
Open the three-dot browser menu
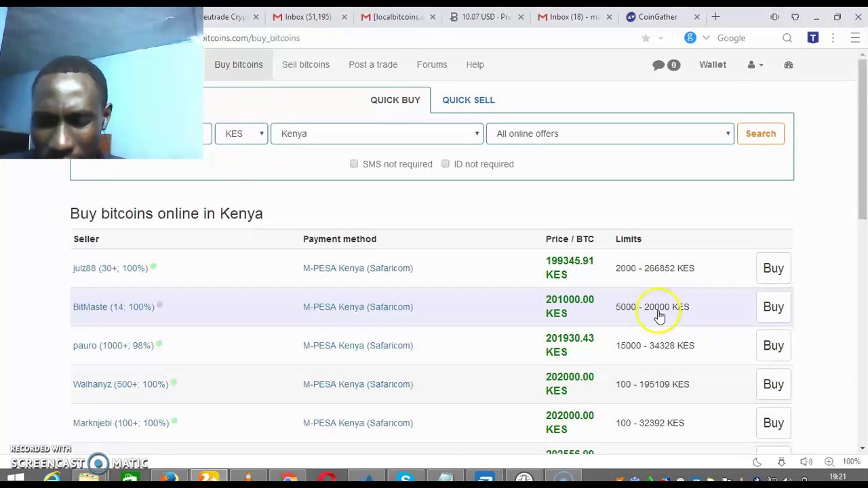point(833,38)
